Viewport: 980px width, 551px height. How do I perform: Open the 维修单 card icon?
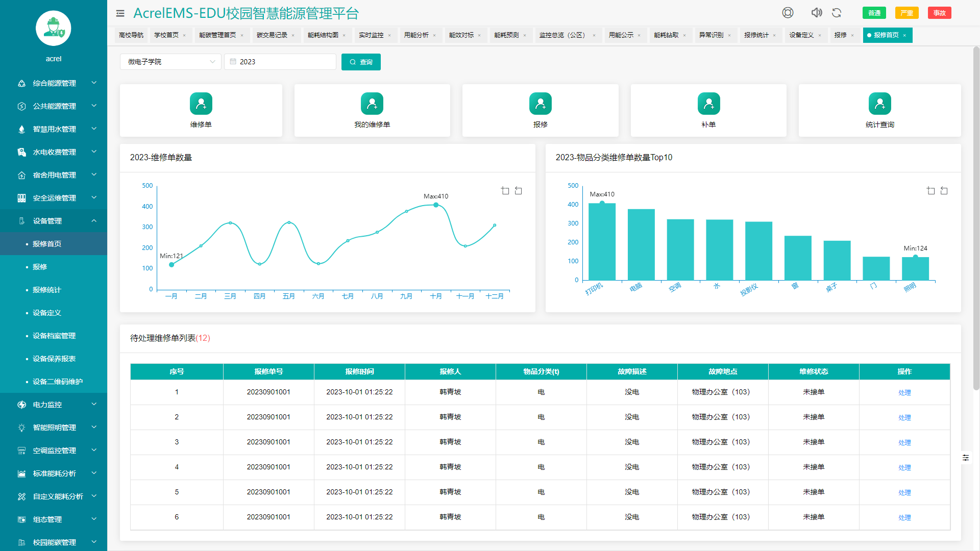[x=201, y=104]
